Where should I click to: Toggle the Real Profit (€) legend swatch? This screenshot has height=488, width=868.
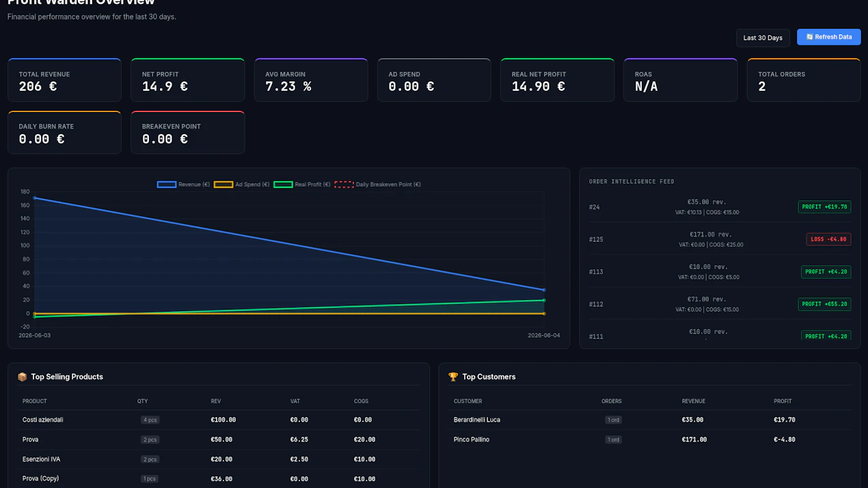click(x=283, y=185)
